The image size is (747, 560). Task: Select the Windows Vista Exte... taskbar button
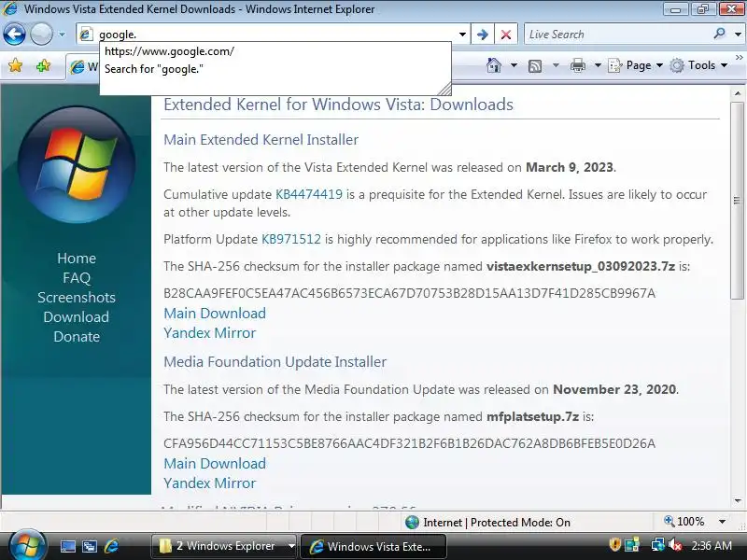click(373, 546)
